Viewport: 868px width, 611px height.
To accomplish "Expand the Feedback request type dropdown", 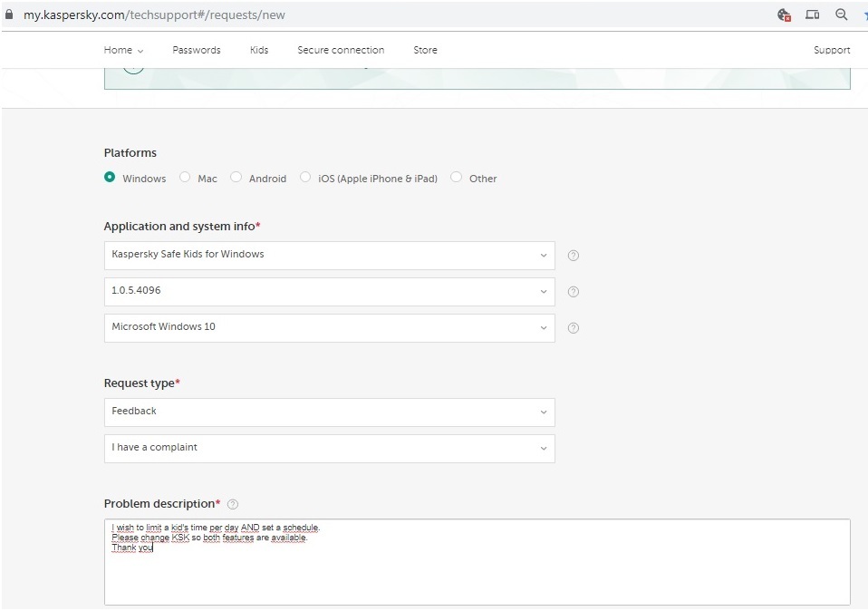I will 329,412.
